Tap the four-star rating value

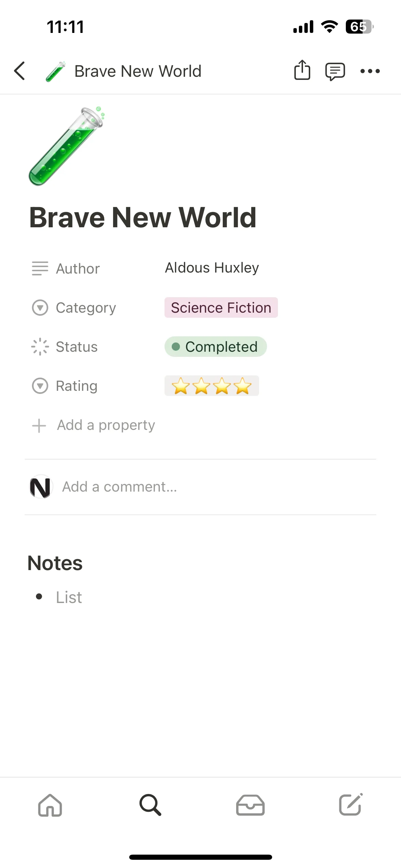point(212,386)
